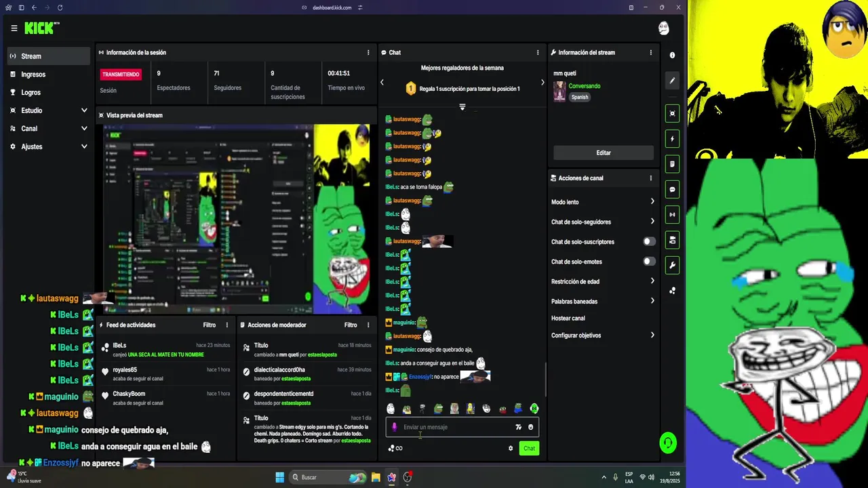Open Acciones de canal three-dot menu
The width and height of the screenshot is (868, 488).
(651, 178)
